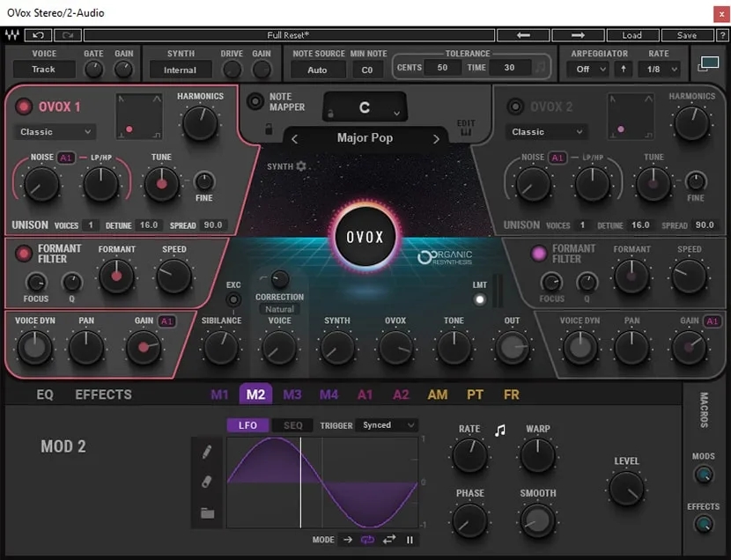
Task: Click the SYNTH settings gear icon
Action: point(301,166)
